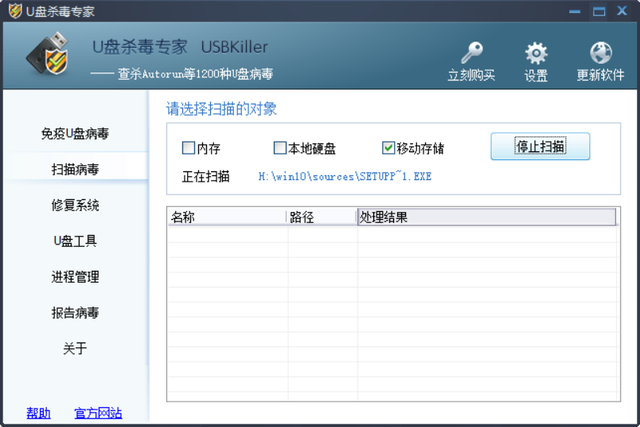Go to 进程管理 section

[75, 277]
